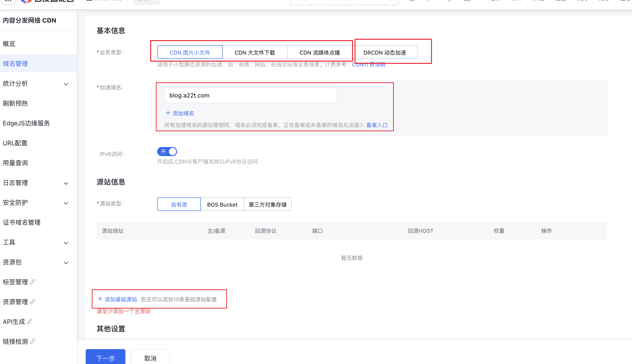
Task: Click the plus icon beside 添加基础源站
Action: click(100, 299)
